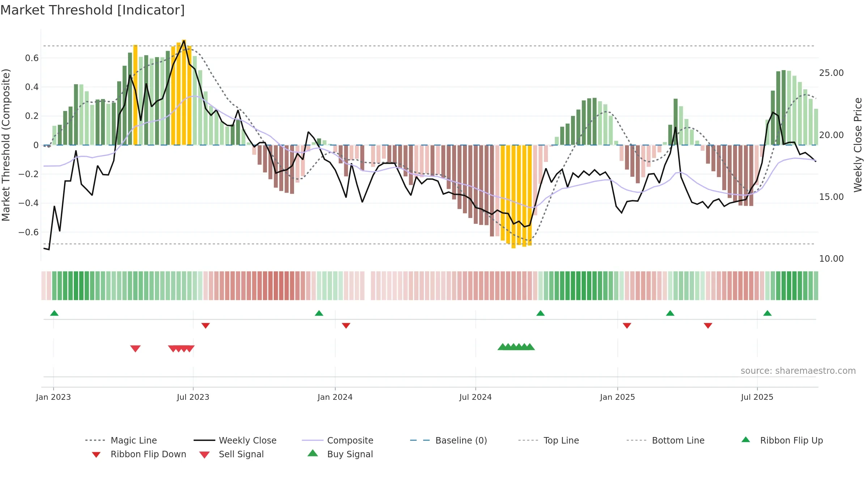Click the 25.00 right axis value

pyautogui.click(x=831, y=73)
